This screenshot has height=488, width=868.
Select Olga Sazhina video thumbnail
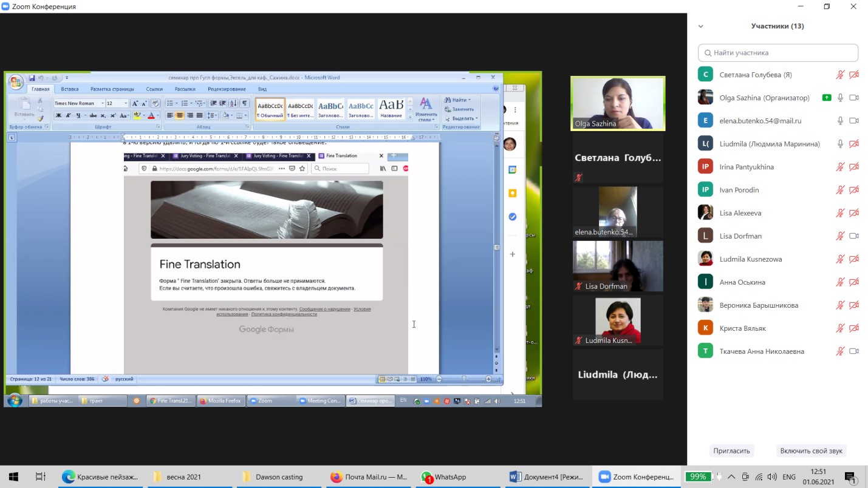618,103
